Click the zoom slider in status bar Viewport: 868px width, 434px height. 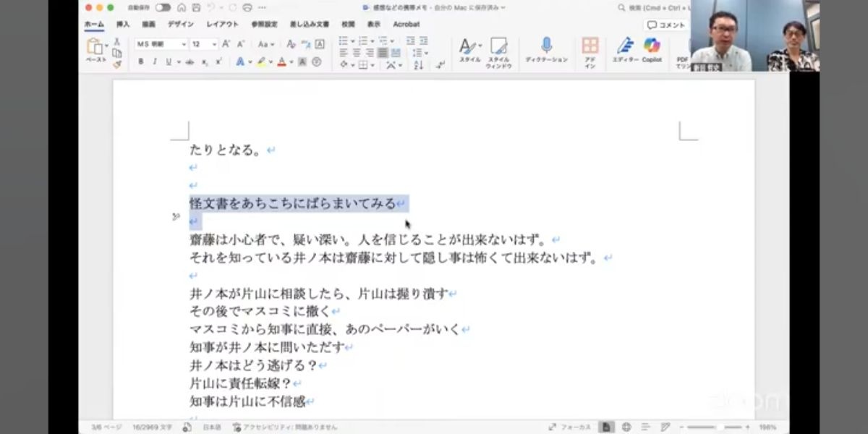716,427
